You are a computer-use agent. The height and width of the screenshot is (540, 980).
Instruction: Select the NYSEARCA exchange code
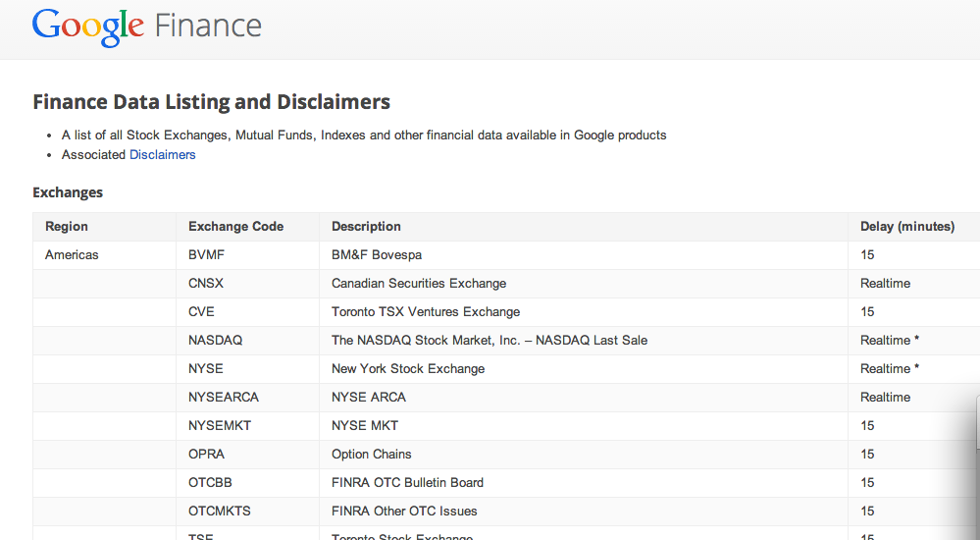pyautogui.click(x=224, y=398)
